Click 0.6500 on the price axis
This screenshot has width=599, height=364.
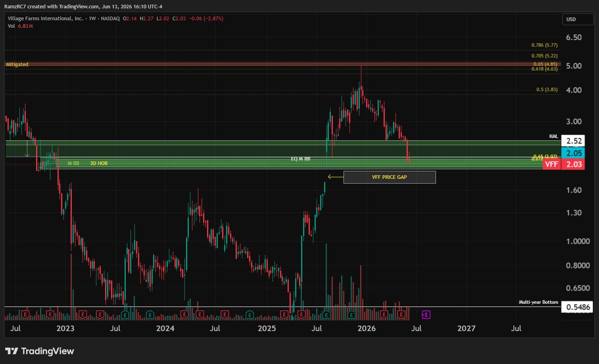578,288
